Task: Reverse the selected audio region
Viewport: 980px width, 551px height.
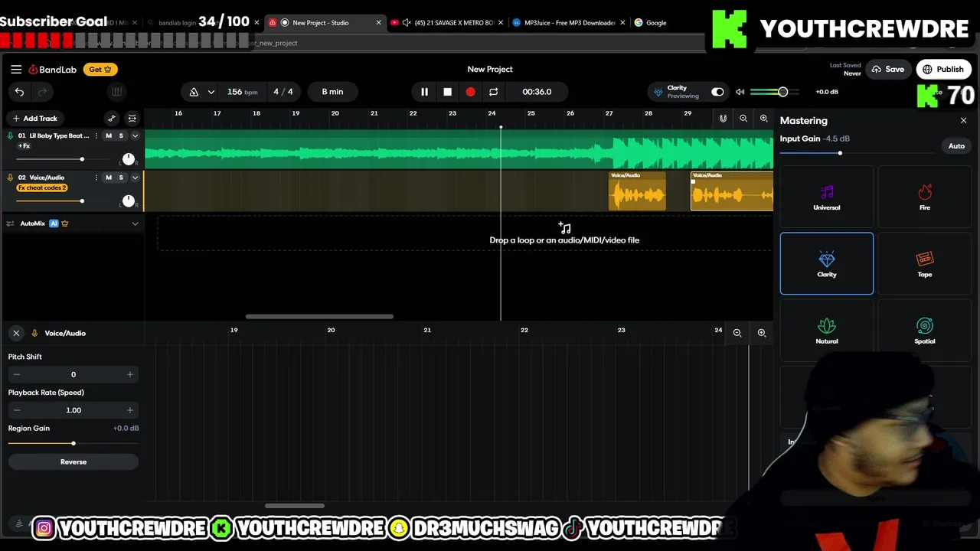Action: [x=73, y=462]
